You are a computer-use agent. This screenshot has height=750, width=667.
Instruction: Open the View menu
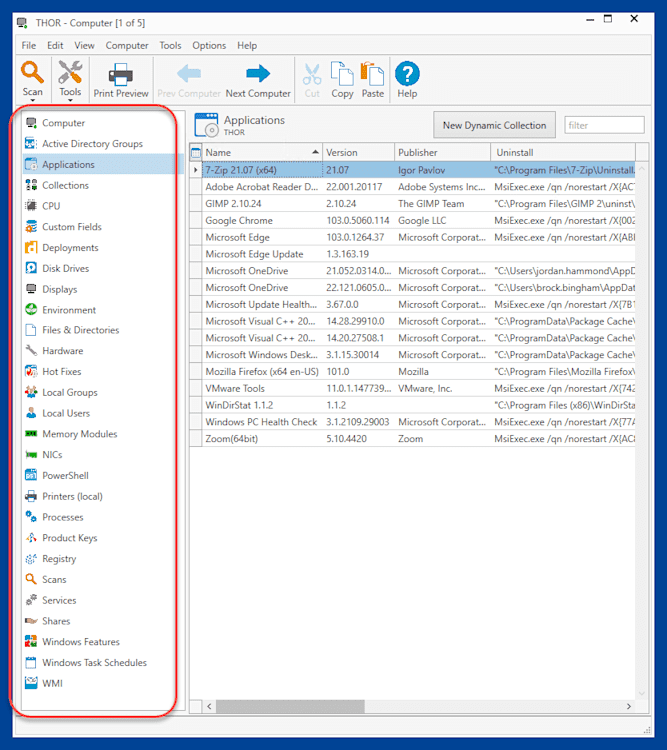click(84, 45)
